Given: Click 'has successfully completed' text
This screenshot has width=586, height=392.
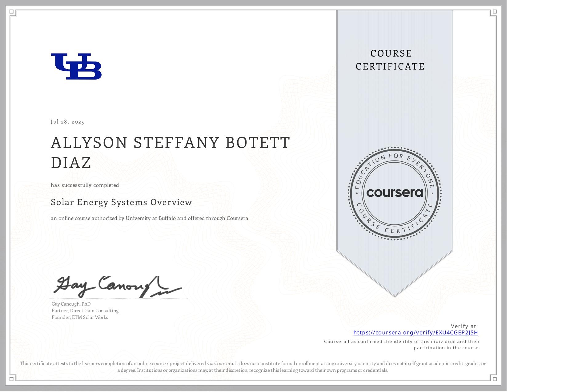Looking at the screenshot, I should (85, 185).
